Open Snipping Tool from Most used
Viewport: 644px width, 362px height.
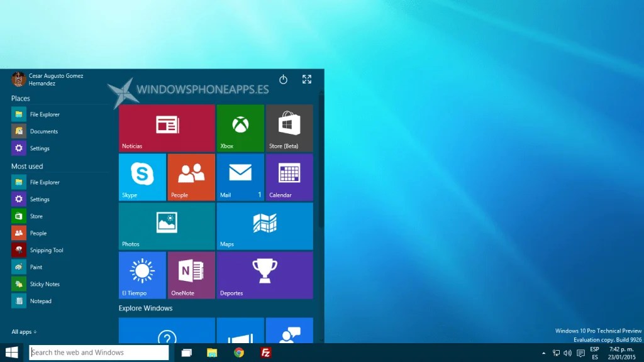click(45, 250)
